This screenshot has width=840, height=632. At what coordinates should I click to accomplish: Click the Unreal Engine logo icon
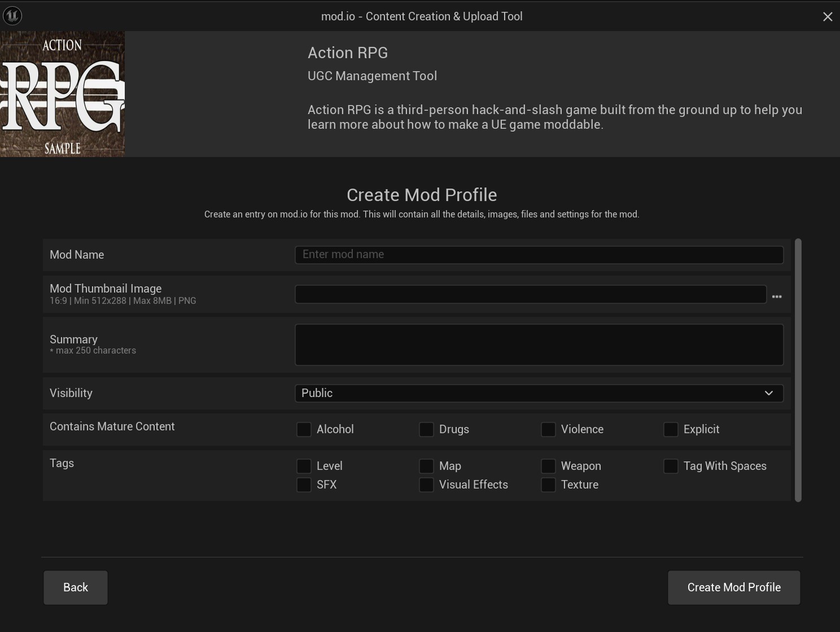pyautogui.click(x=12, y=16)
